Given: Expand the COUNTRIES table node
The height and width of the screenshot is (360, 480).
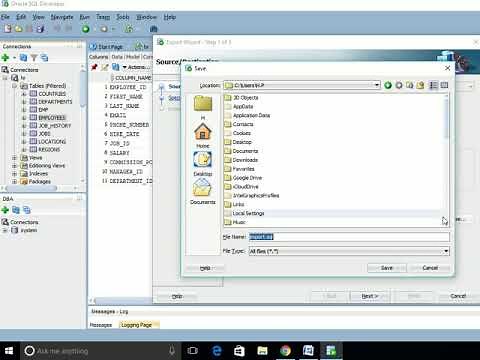Looking at the screenshot, I should click(24, 94).
